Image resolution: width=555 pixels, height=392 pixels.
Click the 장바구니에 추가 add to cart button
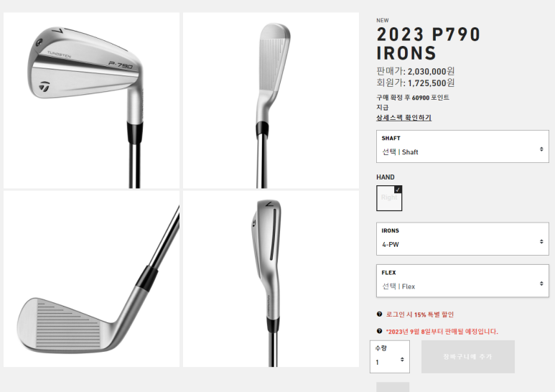(468, 357)
